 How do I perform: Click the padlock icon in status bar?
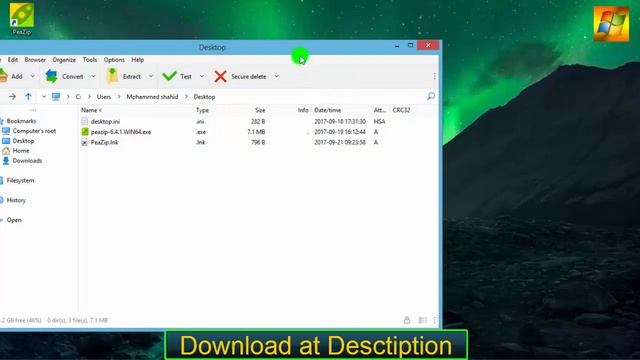click(x=407, y=320)
